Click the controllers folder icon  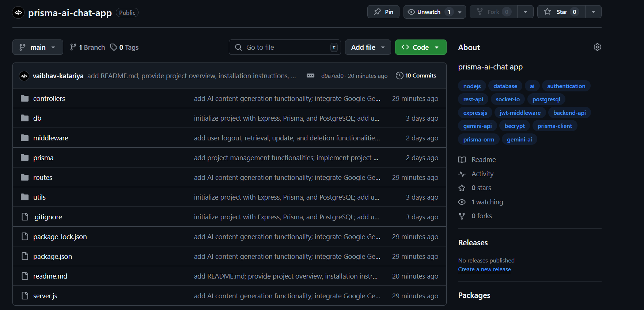[24, 98]
